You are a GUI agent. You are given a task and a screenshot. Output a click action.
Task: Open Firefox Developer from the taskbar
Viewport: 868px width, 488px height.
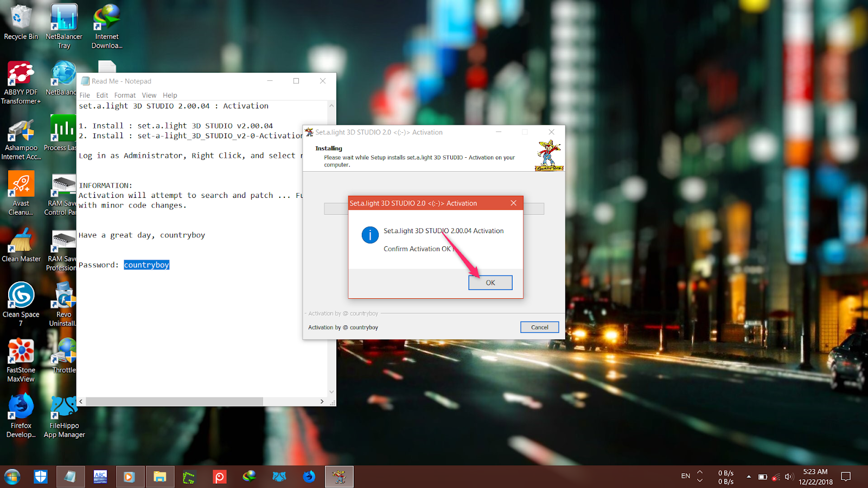[309, 477]
